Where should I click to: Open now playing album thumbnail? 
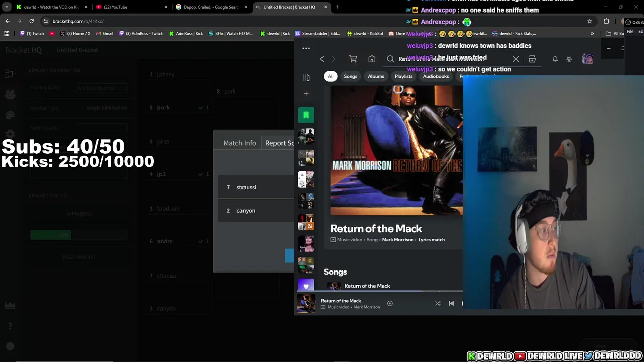coord(306,303)
